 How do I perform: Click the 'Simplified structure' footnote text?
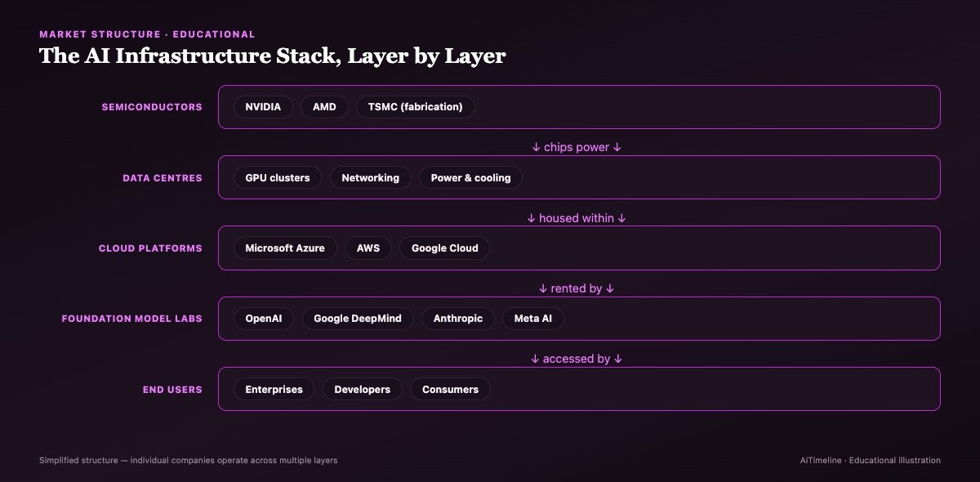(x=189, y=461)
